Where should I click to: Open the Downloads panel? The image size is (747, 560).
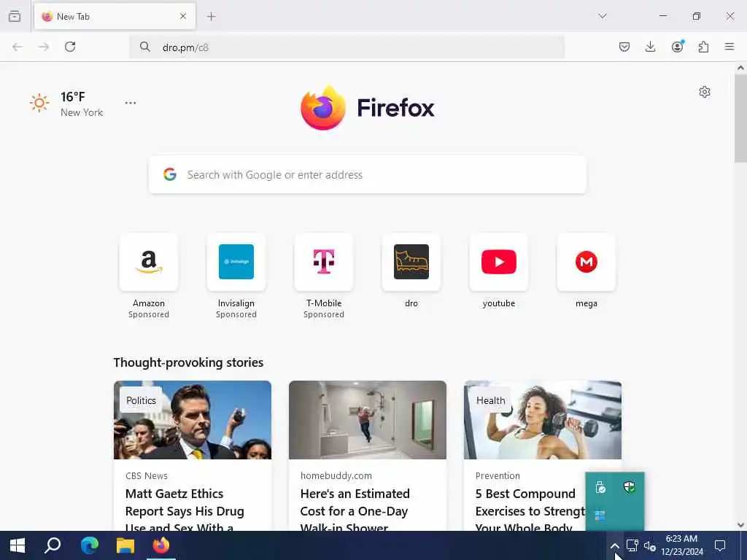pos(650,47)
